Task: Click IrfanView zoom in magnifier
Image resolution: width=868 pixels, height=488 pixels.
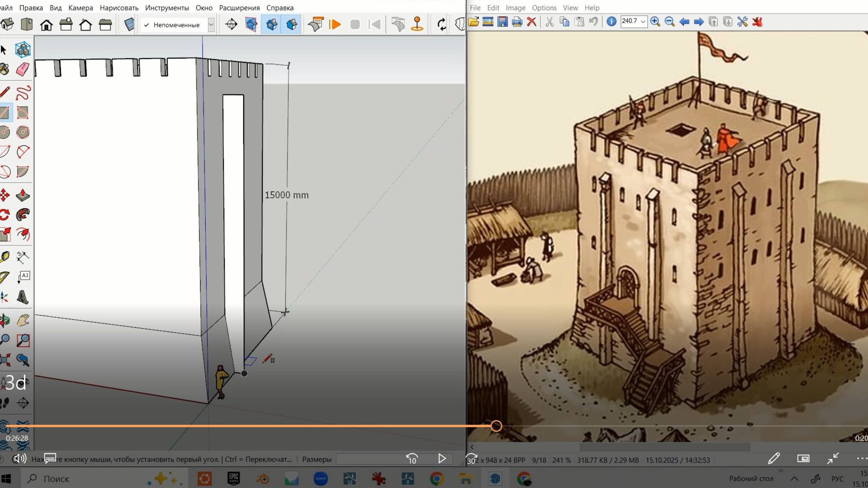Action: [655, 22]
